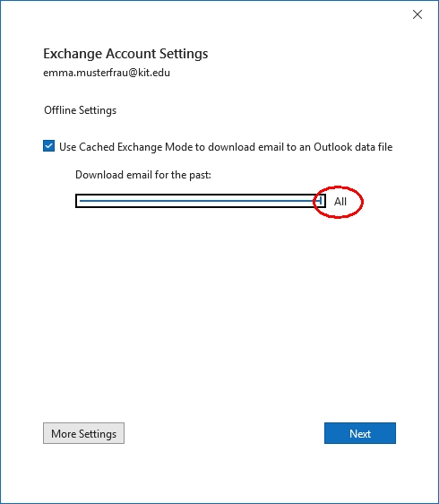This screenshot has height=504, width=439.
Task: Click the middle of the email download slider track
Action: (x=201, y=201)
